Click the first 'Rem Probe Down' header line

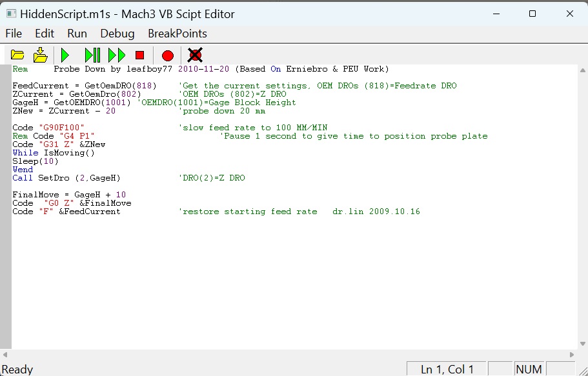201,69
